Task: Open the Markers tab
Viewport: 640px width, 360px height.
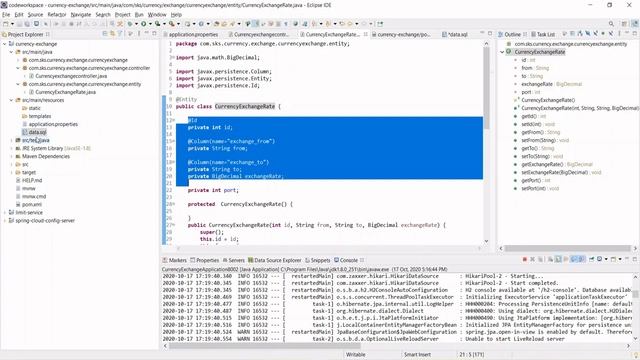Action: pos(174,260)
